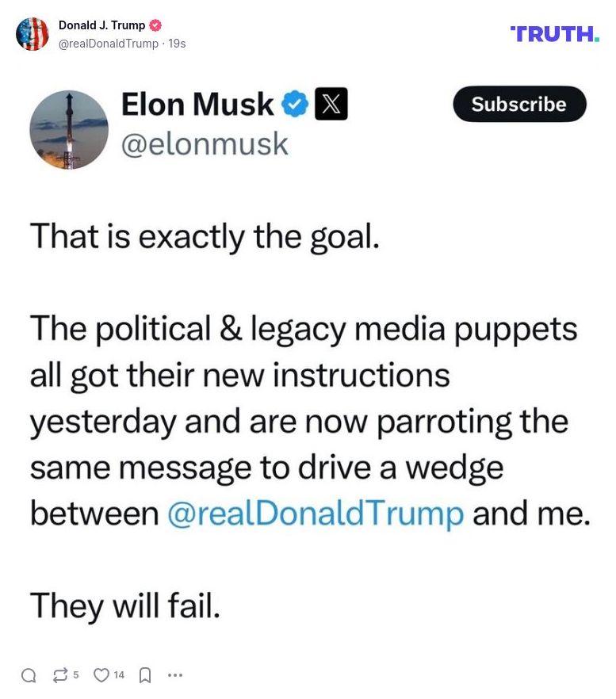Click the ReTruth icon
The height and width of the screenshot is (699, 616).
point(59,675)
